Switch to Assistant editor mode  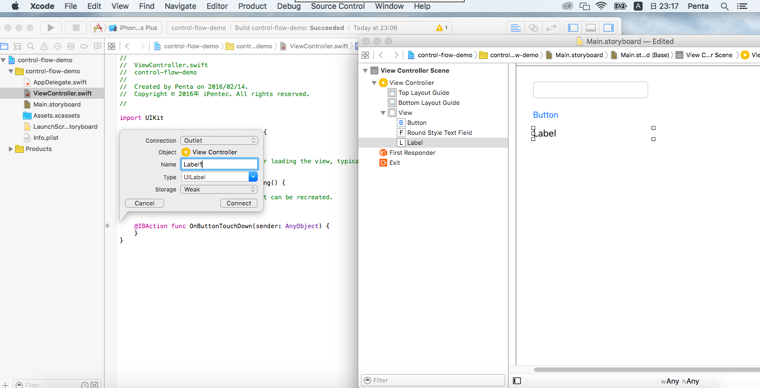click(533, 28)
